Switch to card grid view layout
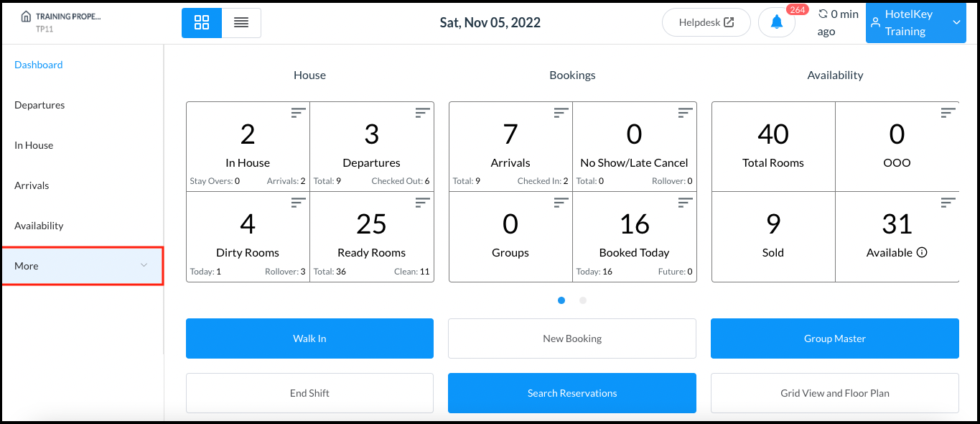This screenshot has width=980, height=424. pyautogui.click(x=201, y=22)
